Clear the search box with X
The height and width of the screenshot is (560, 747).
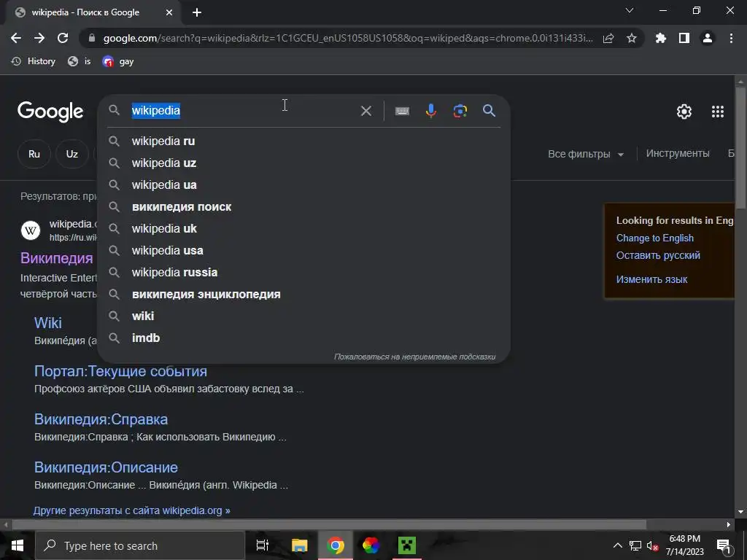click(x=366, y=111)
